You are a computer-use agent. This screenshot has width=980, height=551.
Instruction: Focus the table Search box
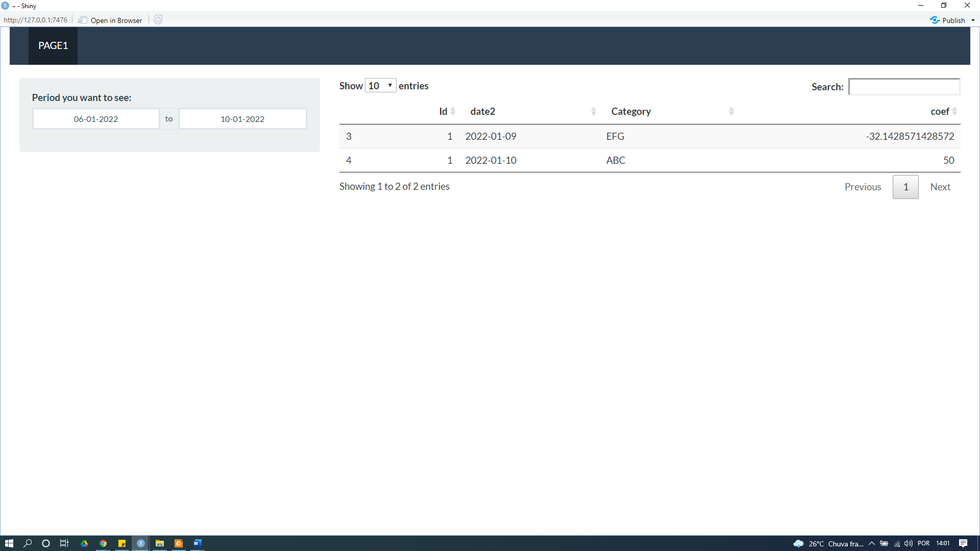pyautogui.click(x=904, y=87)
